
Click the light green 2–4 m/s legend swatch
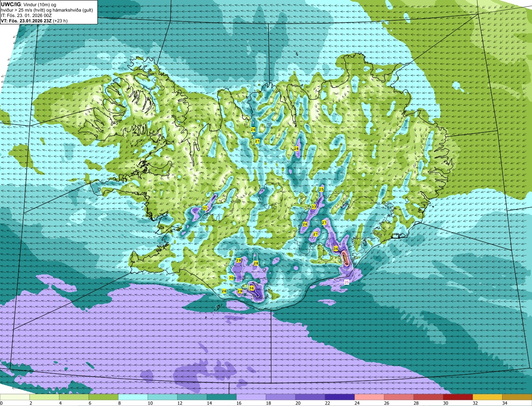click(x=44, y=397)
